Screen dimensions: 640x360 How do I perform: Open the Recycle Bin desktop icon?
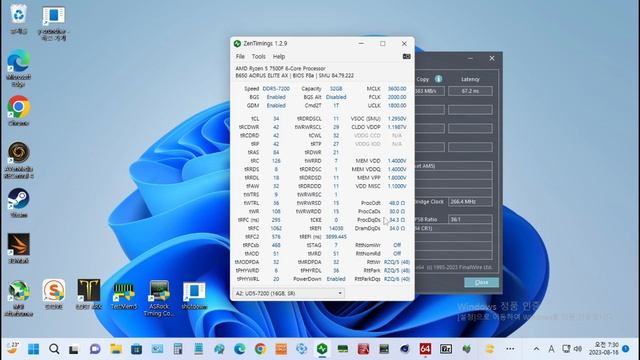[x=18, y=20]
